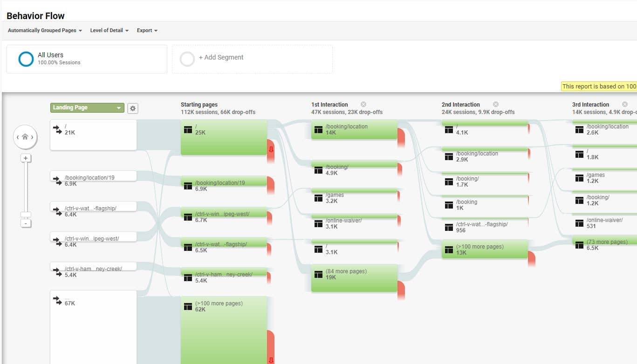Click the Add Segment box
Image resolution: width=637 pixels, height=364 pixels.
(x=252, y=59)
